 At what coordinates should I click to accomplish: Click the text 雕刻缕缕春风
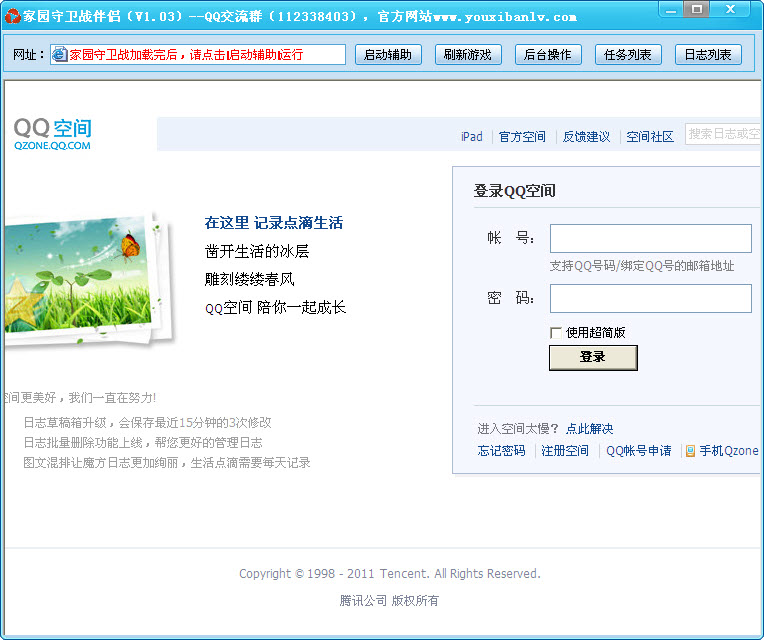point(249,280)
